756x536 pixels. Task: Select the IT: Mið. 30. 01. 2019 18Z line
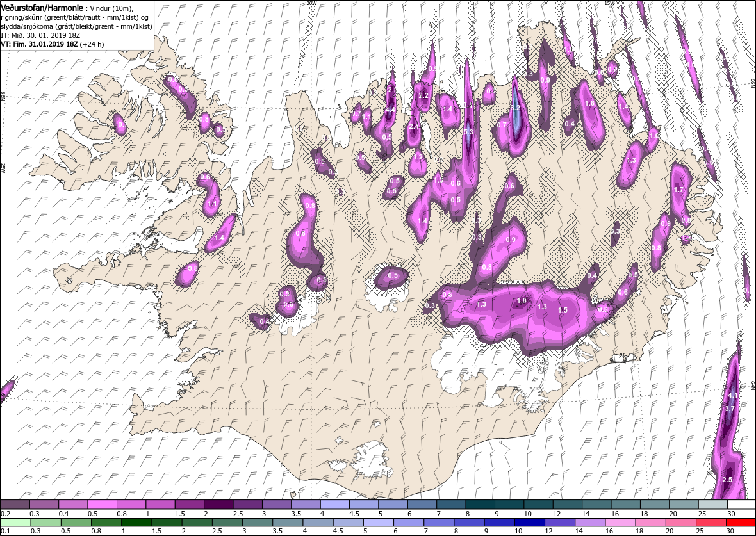(x=42, y=35)
